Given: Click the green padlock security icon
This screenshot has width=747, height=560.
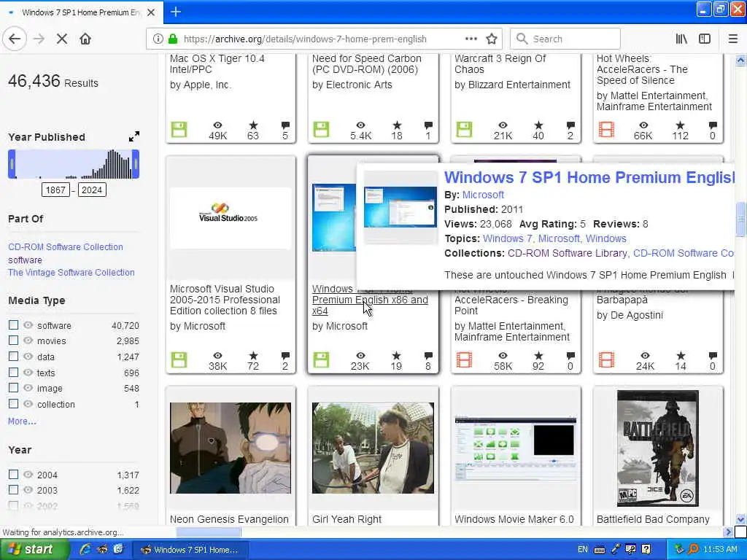Looking at the screenshot, I should click(x=173, y=39).
